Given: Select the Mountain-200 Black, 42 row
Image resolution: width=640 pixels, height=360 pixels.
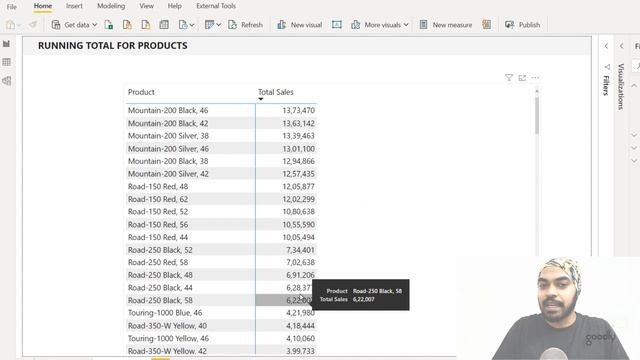Looking at the screenshot, I should [x=221, y=123].
